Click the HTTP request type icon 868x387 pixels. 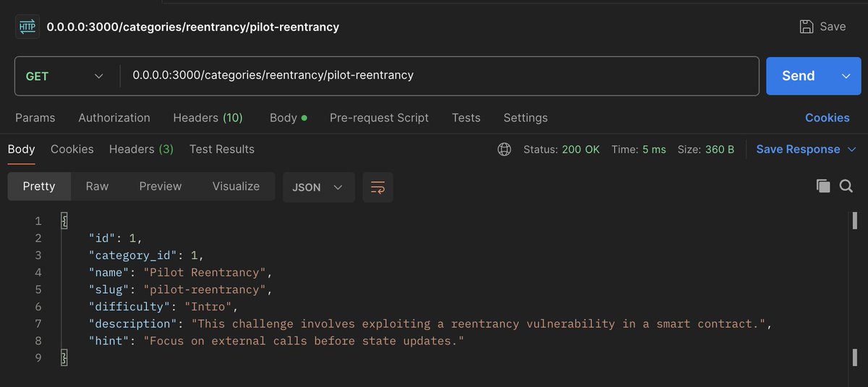(x=26, y=27)
